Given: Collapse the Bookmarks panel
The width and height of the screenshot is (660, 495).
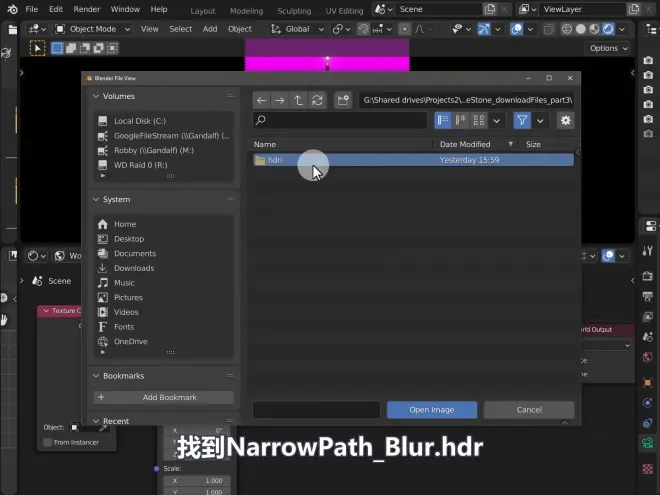Looking at the screenshot, I should (96, 376).
